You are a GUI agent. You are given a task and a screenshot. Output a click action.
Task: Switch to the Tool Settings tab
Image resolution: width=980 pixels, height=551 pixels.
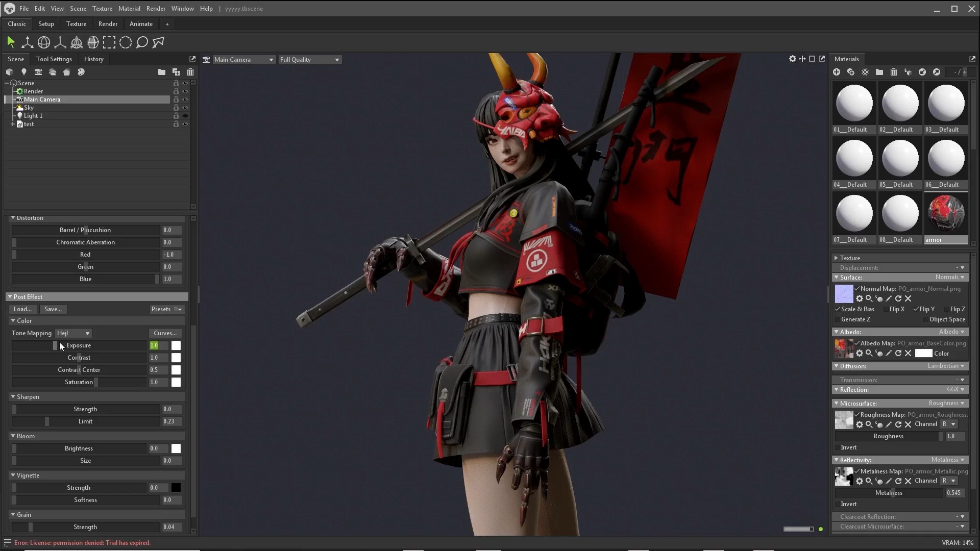[x=54, y=59]
